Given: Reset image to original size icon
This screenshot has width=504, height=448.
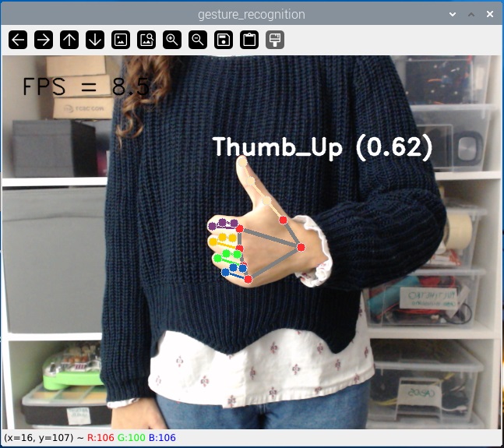Looking at the screenshot, I should coord(121,40).
